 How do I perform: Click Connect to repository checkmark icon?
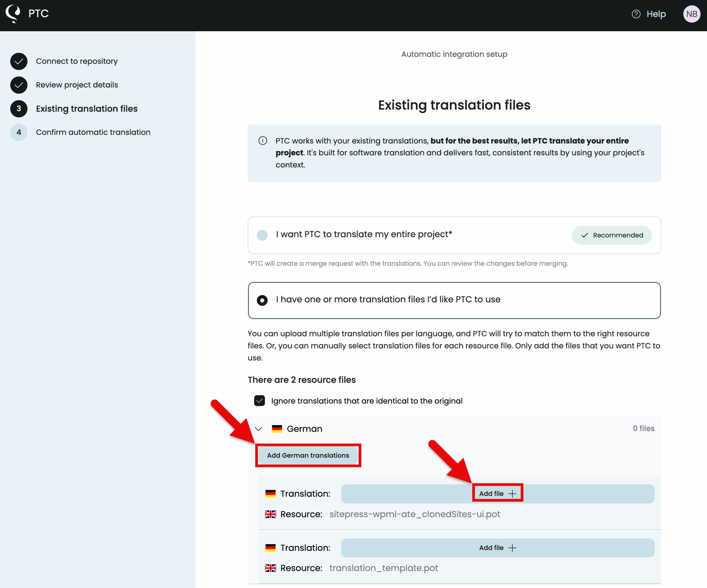19,61
